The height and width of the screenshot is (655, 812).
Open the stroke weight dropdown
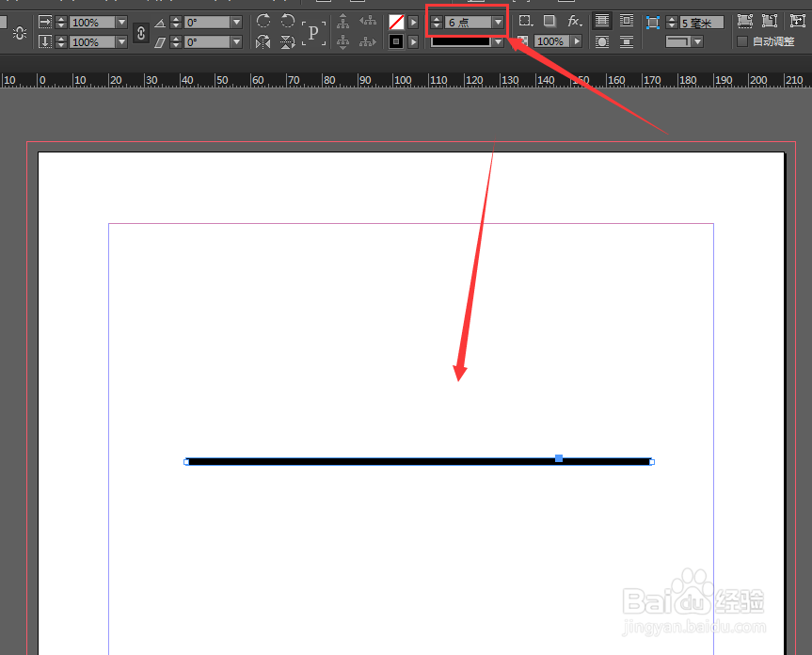(498, 23)
